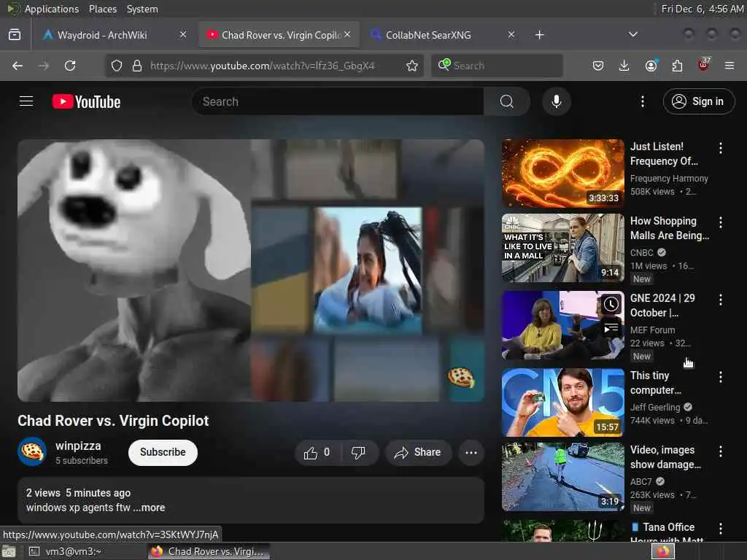The height and width of the screenshot is (560, 747).
Task: Go to the YouTube home logo
Action: click(86, 101)
